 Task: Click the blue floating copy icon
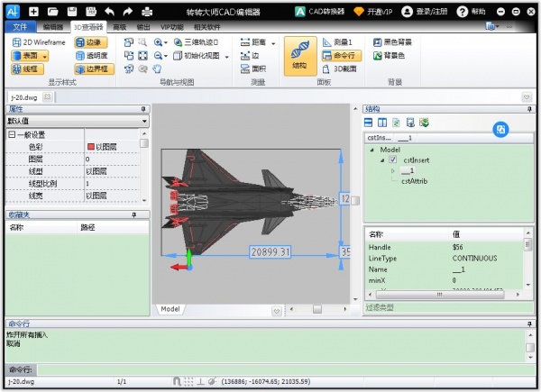500,131
